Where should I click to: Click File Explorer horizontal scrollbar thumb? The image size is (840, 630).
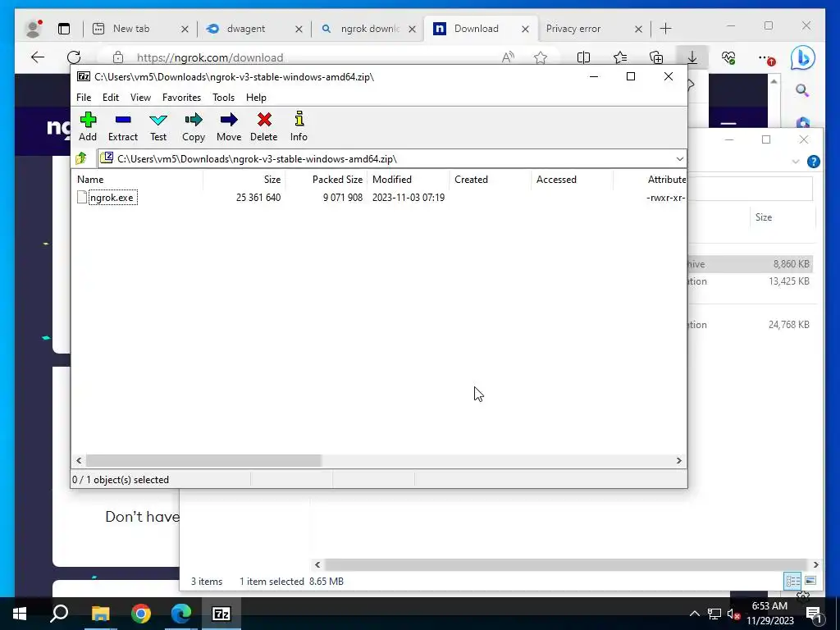pos(566,564)
